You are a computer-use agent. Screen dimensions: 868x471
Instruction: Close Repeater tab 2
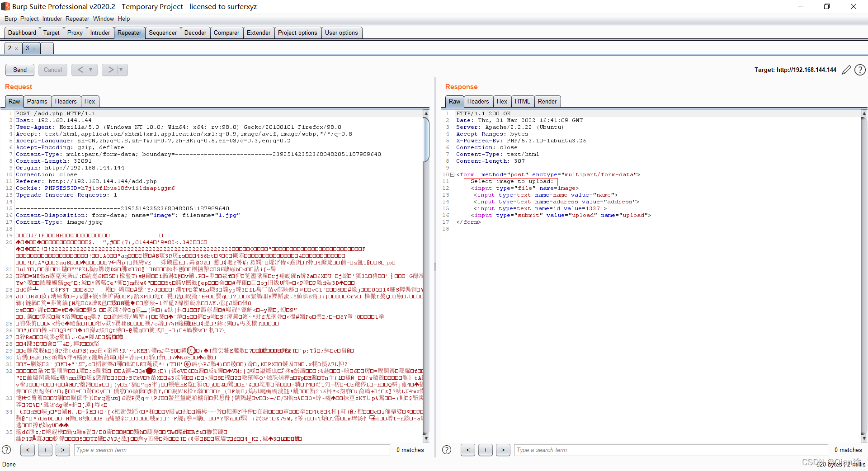tap(17, 48)
